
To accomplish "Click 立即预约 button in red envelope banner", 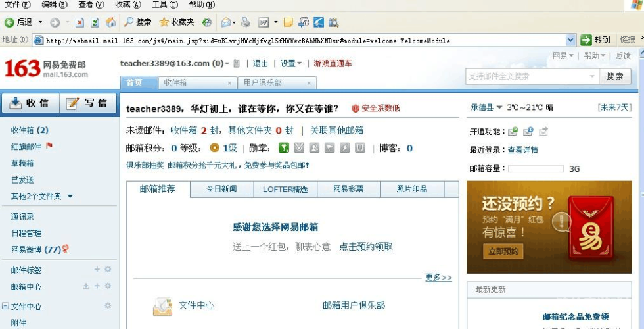I will pyautogui.click(x=503, y=251).
